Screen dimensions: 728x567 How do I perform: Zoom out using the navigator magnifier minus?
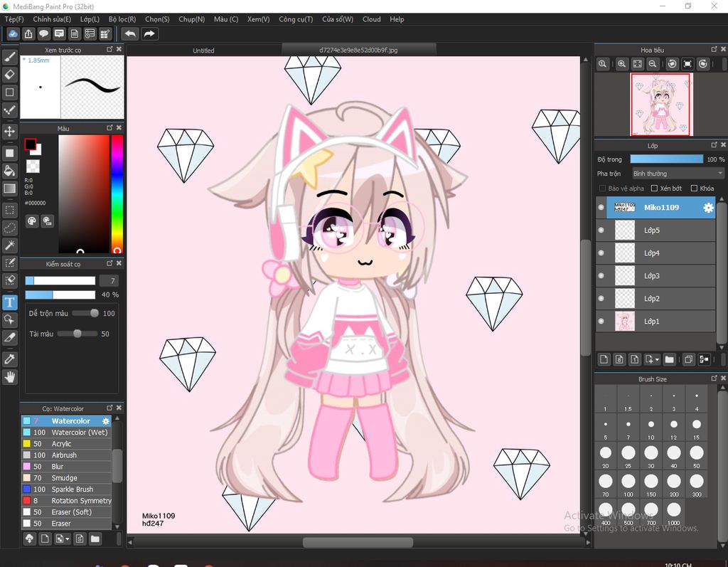pyautogui.click(x=653, y=64)
